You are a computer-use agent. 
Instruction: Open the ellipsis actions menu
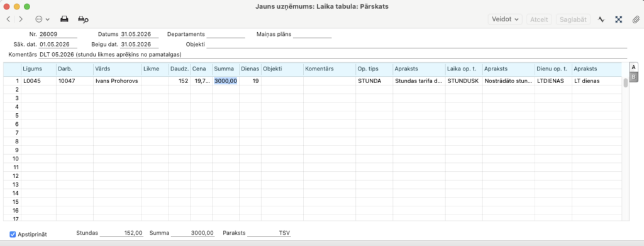pyautogui.click(x=42, y=20)
